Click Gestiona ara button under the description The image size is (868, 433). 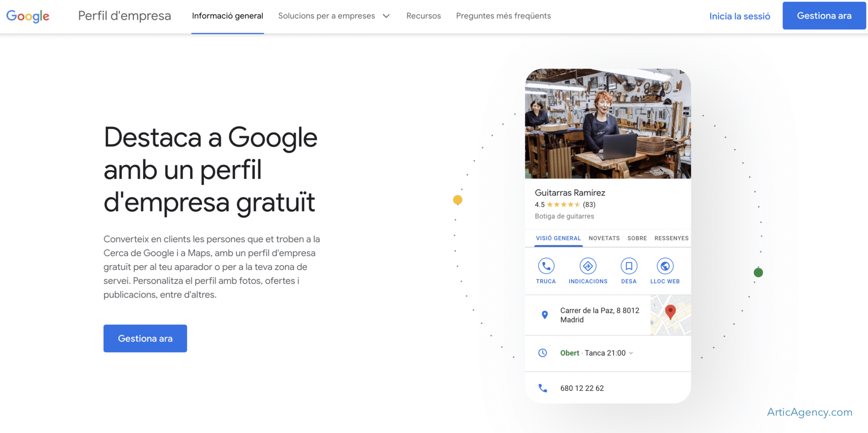(x=145, y=338)
